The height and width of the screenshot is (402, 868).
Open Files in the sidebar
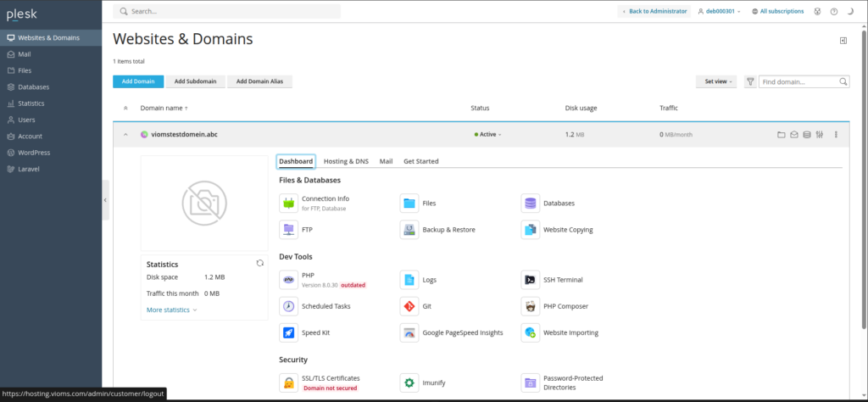pos(51,70)
